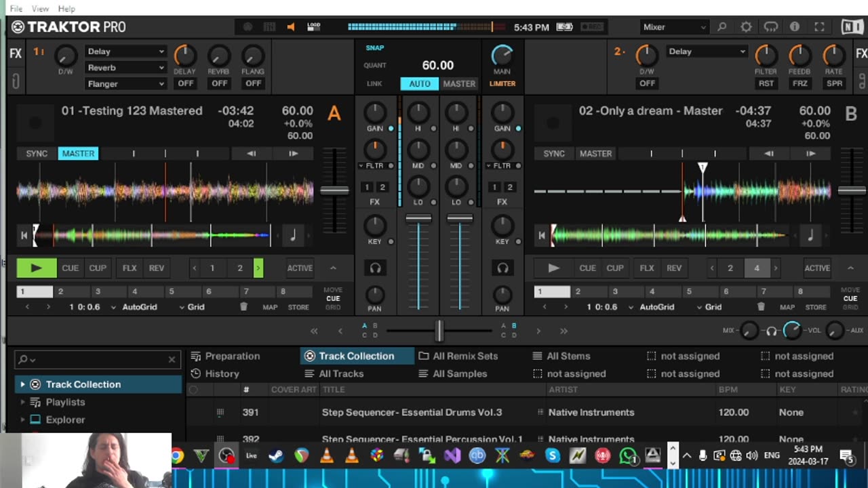868x488 pixels.
Task: Open the Mixer layout dropdown
Action: click(x=674, y=27)
